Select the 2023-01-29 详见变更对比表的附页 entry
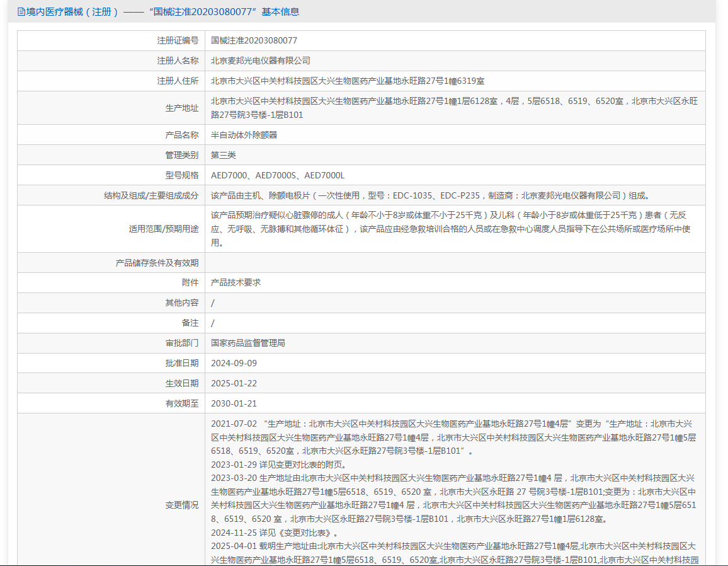The image size is (728, 566). tap(278, 465)
